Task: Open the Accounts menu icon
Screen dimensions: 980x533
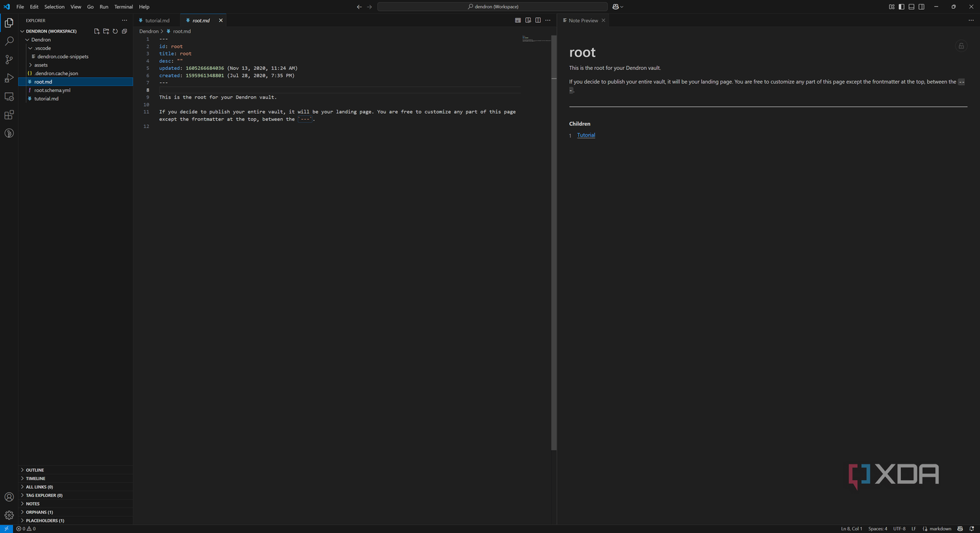Action: point(9,497)
